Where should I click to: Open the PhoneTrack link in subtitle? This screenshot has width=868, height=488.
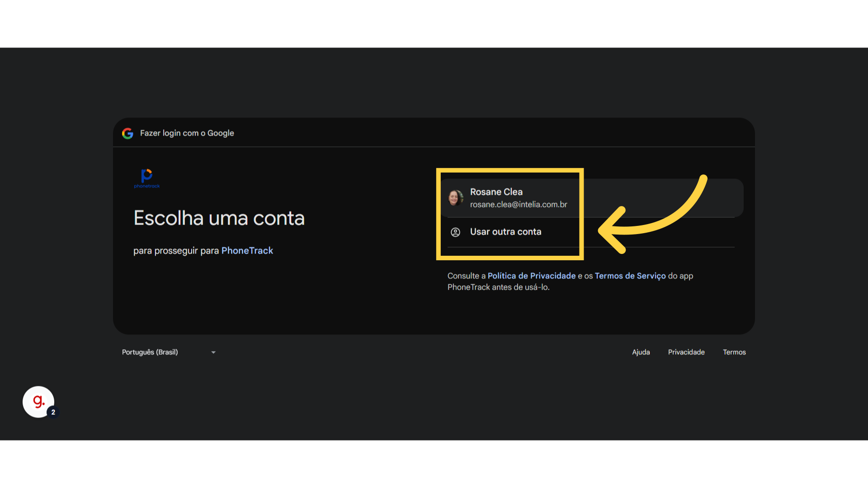247,251
